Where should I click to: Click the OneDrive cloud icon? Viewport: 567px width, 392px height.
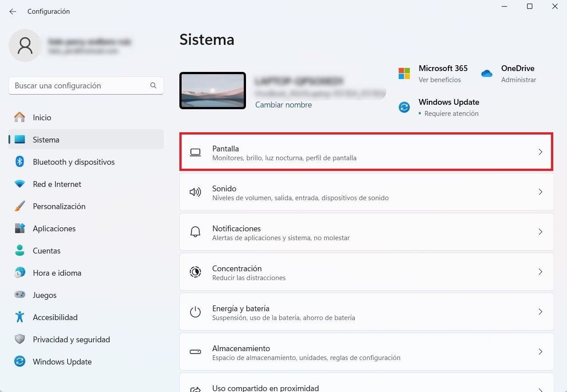tap(487, 74)
